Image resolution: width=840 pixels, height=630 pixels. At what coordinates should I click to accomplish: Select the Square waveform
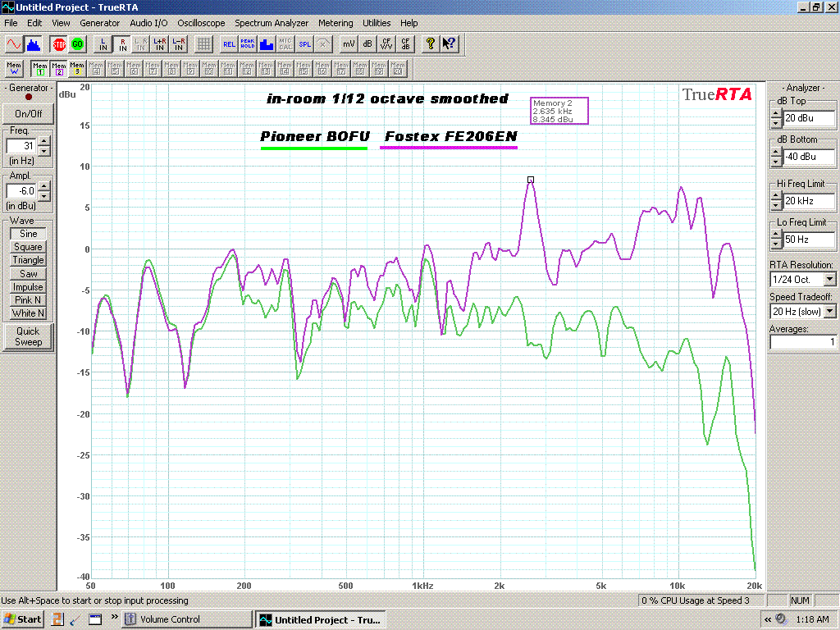click(x=29, y=247)
